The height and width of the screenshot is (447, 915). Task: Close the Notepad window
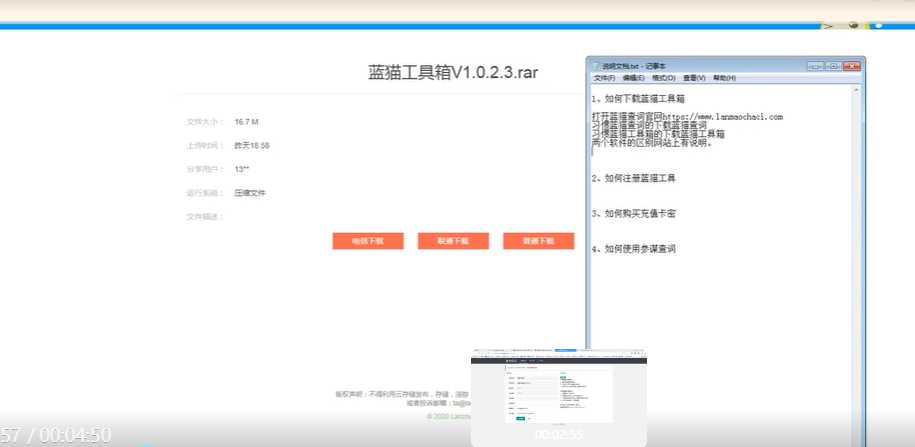click(851, 66)
